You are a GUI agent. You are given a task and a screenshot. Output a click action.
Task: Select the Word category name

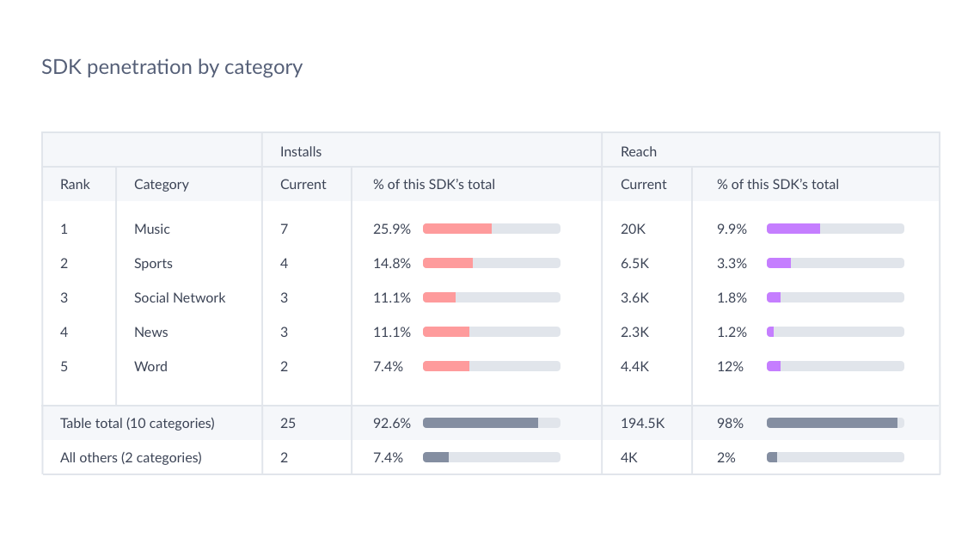pyautogui.click(x=150, y=366)
